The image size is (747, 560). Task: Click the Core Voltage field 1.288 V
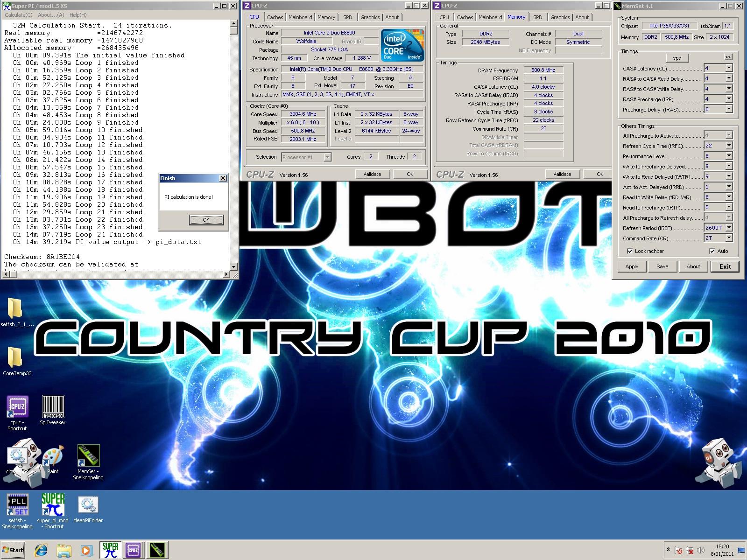click(362, 58)
